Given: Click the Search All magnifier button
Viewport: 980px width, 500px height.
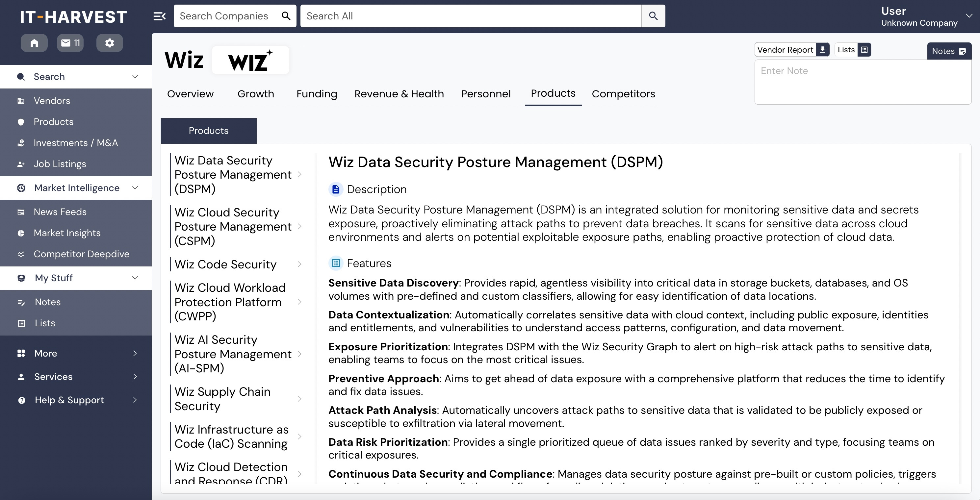Looking at the screenshot, I should click(x=653, y=16).
